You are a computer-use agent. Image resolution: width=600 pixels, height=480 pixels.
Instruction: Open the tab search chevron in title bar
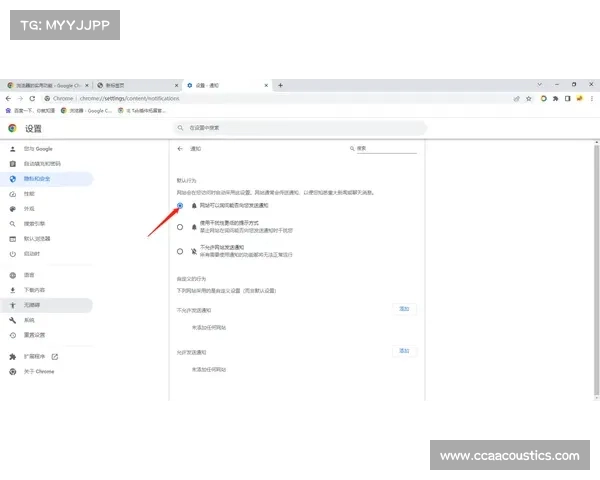tap(540, 84)
